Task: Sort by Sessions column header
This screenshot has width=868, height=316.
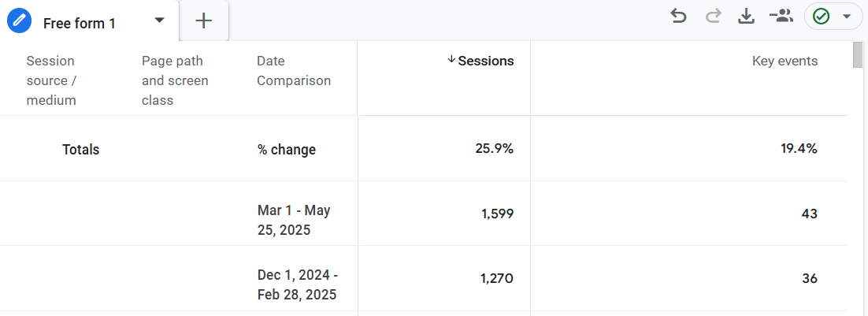Action: (x=485, y=61)
